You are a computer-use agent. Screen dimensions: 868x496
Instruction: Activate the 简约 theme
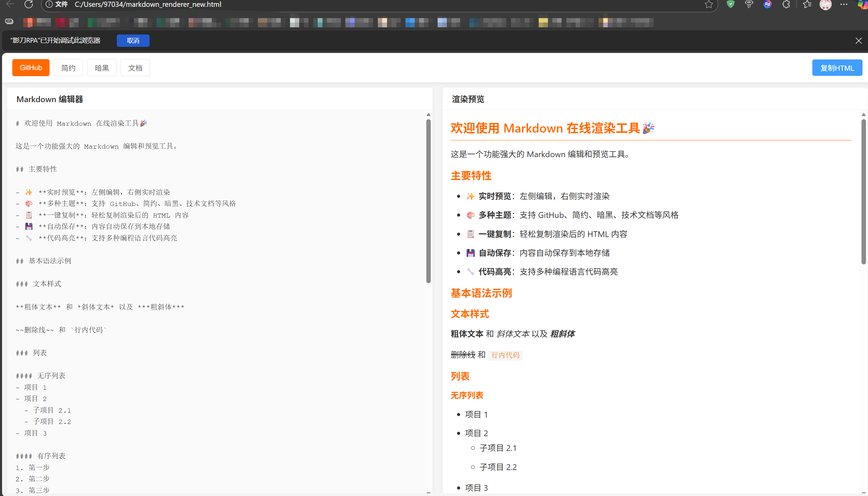(x=68, y=67)
